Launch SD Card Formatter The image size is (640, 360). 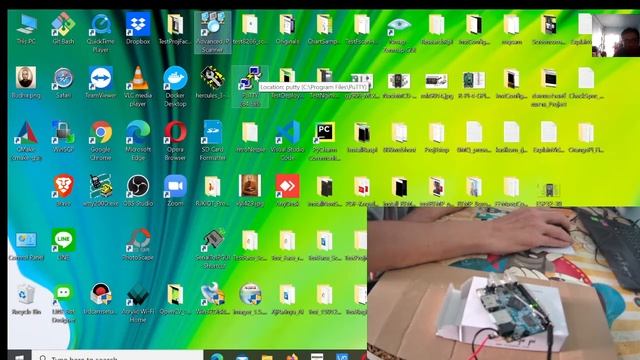(x=213, y=141)
